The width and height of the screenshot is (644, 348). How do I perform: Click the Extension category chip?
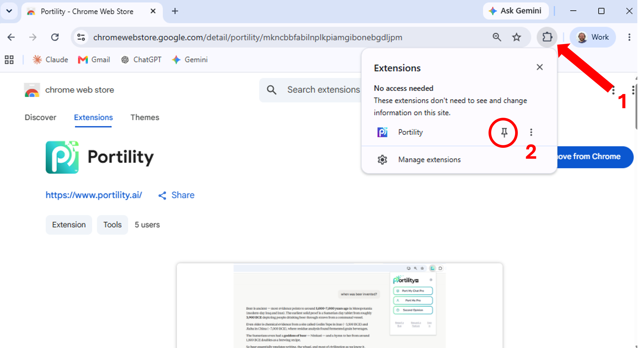click(x=69, y=225)
